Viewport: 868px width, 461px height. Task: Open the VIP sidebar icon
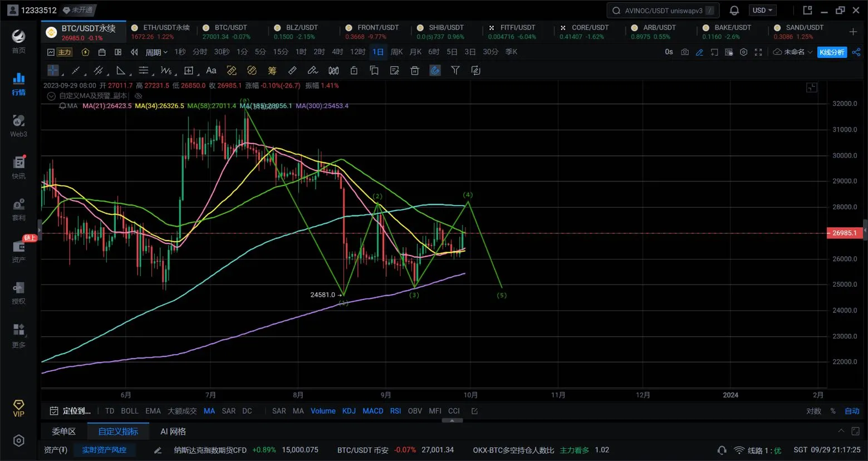pos(18,408)
